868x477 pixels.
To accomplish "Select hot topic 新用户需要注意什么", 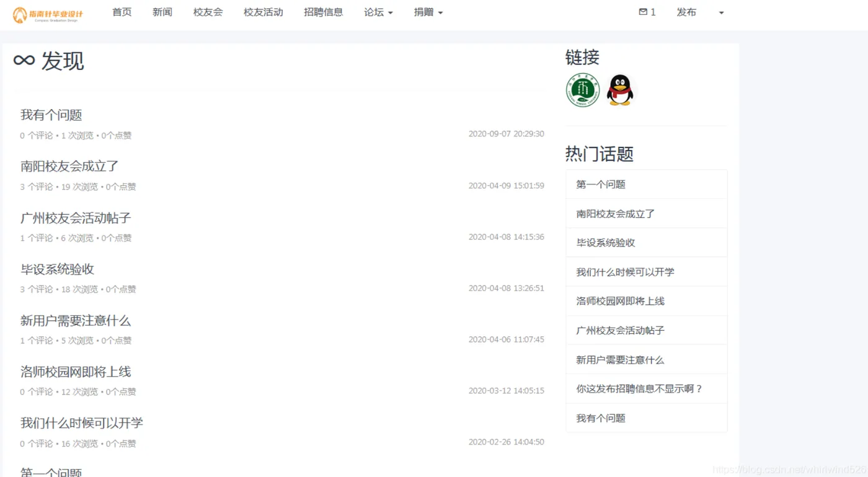I will [x=647, y=360].
